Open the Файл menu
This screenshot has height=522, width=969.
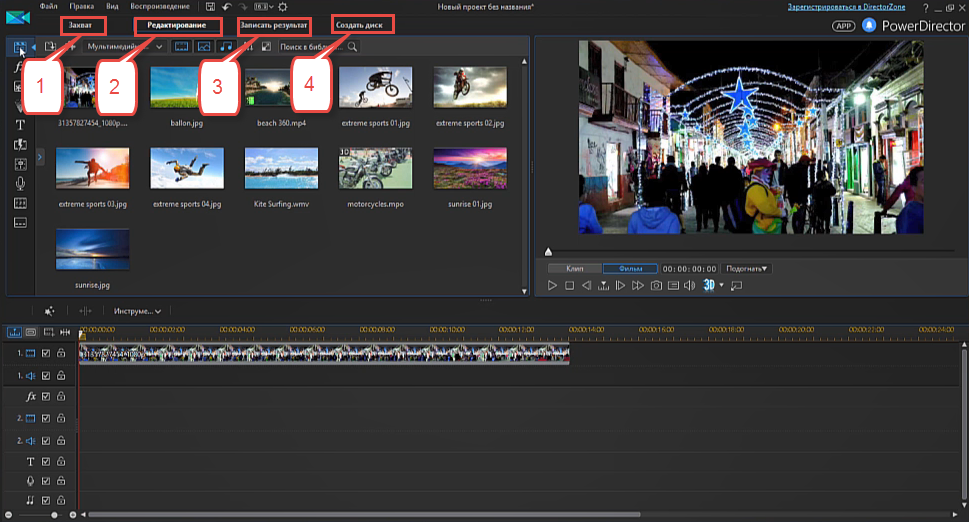(49, 7)
